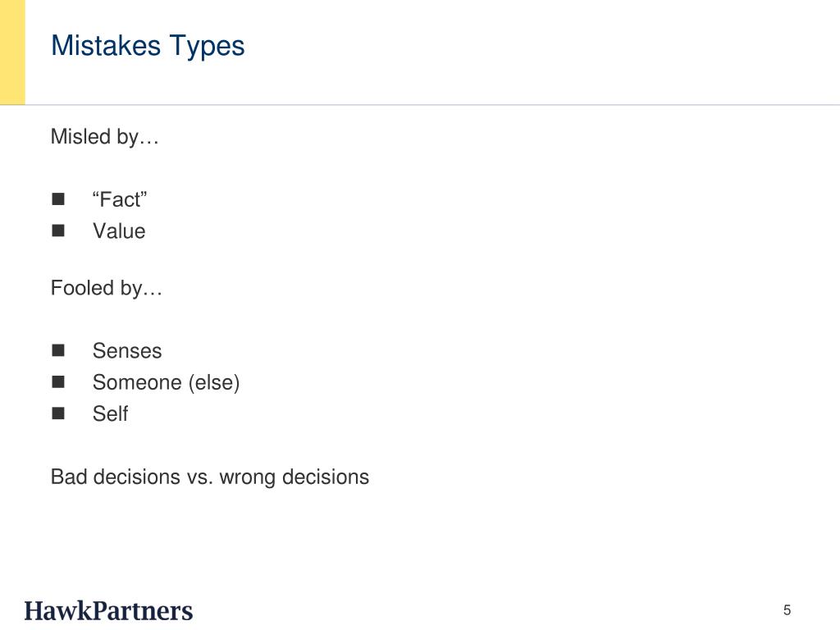Select the yellow accent bar at top left
This screenshot has width=840, height=630.
12,52
